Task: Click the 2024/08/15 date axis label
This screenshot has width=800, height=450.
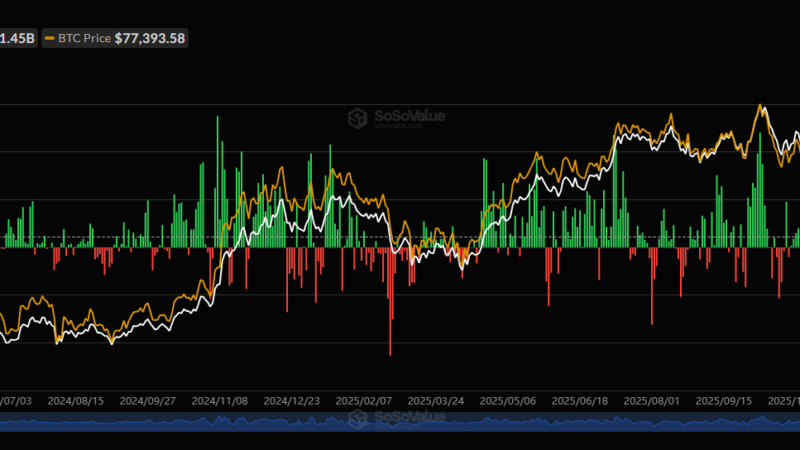Action: click(76, 401)
